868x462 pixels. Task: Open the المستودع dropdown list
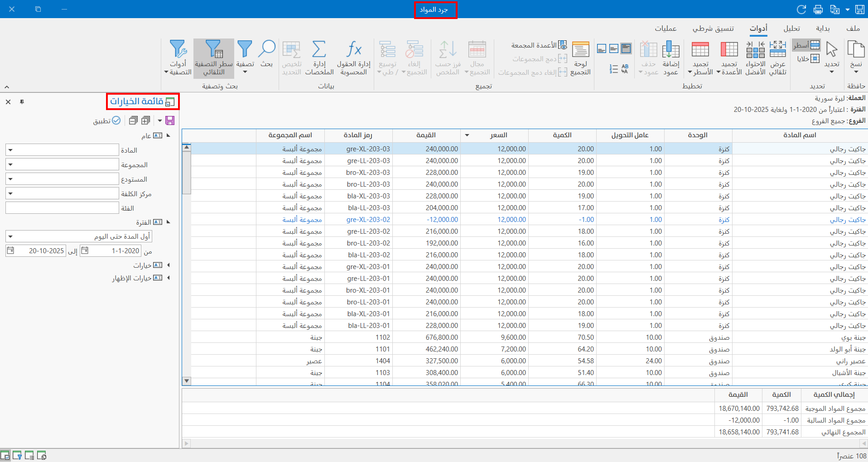pos(11,179)
